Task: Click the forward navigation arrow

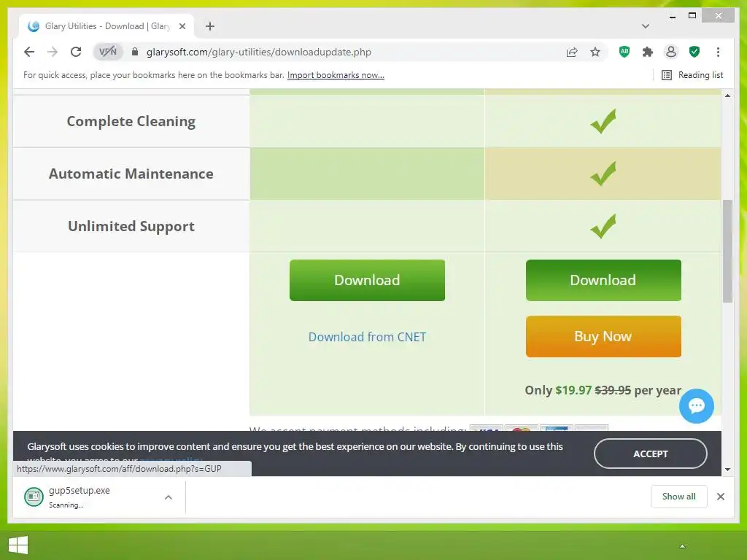Action: coord(53,52)
